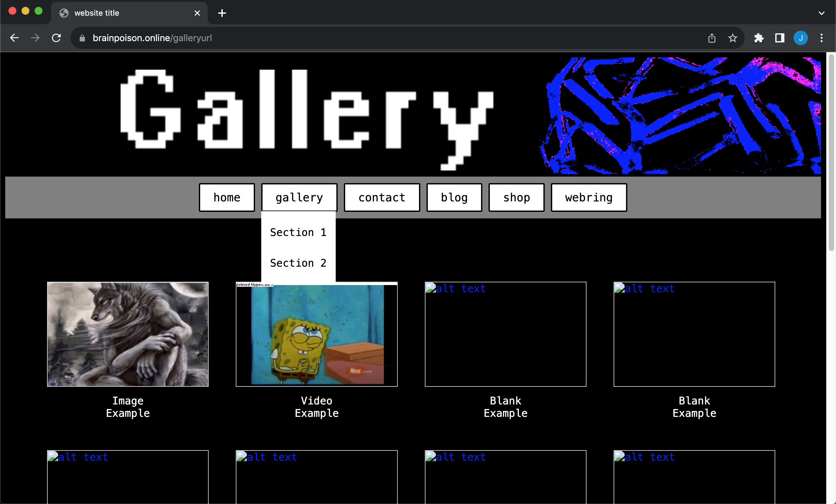
Task: Click the browser back arrow
Action: [14, 38]
